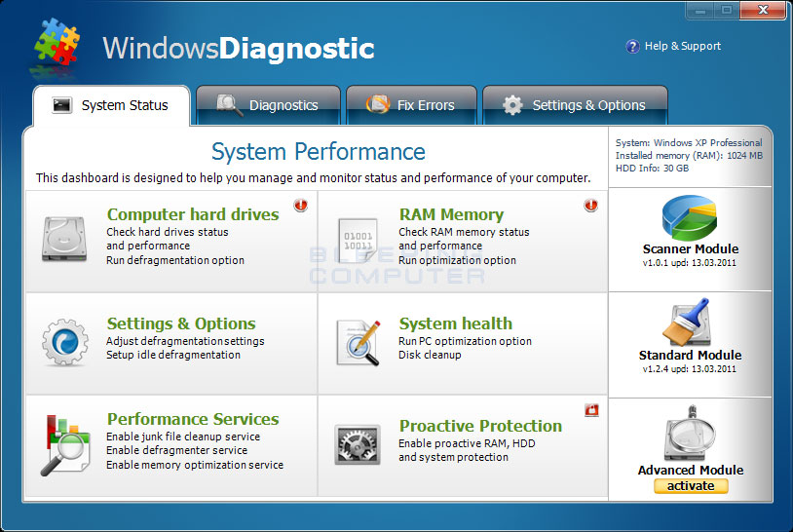Screen dimensions: 793x532
Task: Click the Help & Support question mark icon
Action: click(x=632, y=47)
